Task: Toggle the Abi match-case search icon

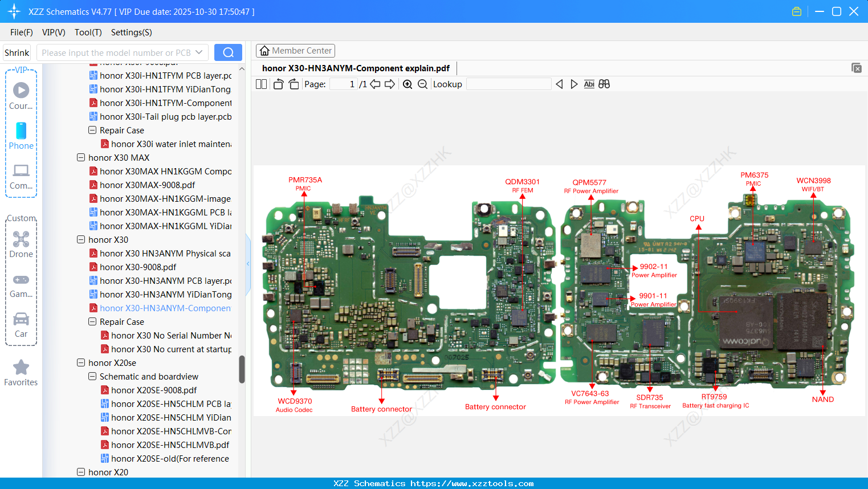Action: click(x=589, y=84)
